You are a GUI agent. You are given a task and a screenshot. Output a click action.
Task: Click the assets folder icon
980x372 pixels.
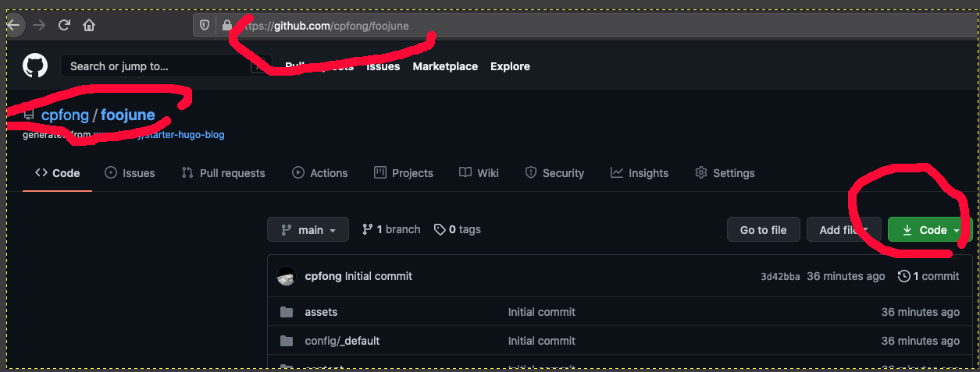point(287,312)
